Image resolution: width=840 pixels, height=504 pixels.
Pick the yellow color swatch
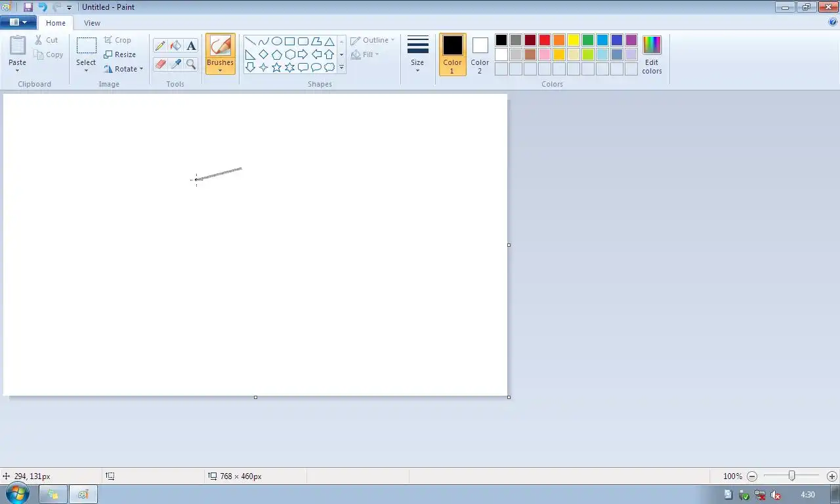tap(574, 40)
